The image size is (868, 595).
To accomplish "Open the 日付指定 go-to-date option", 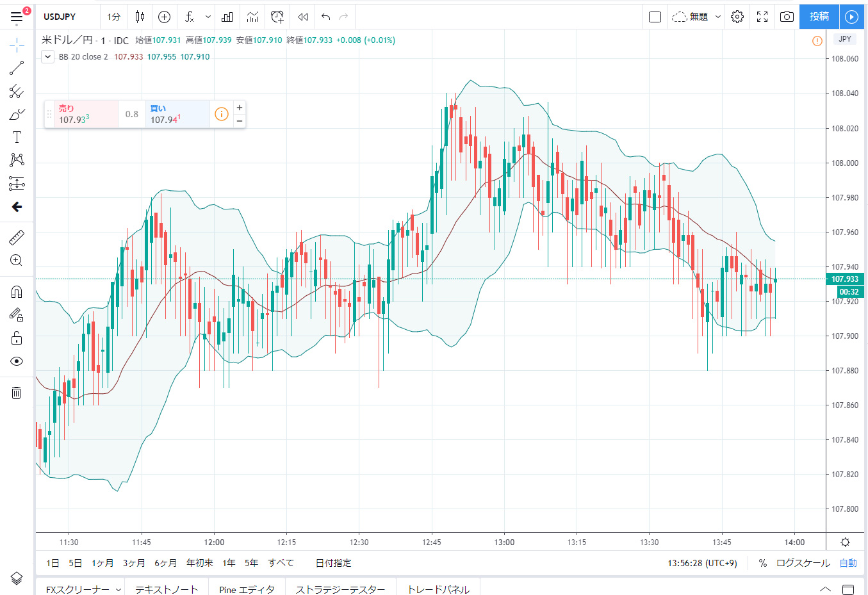I will click(333, 563).
